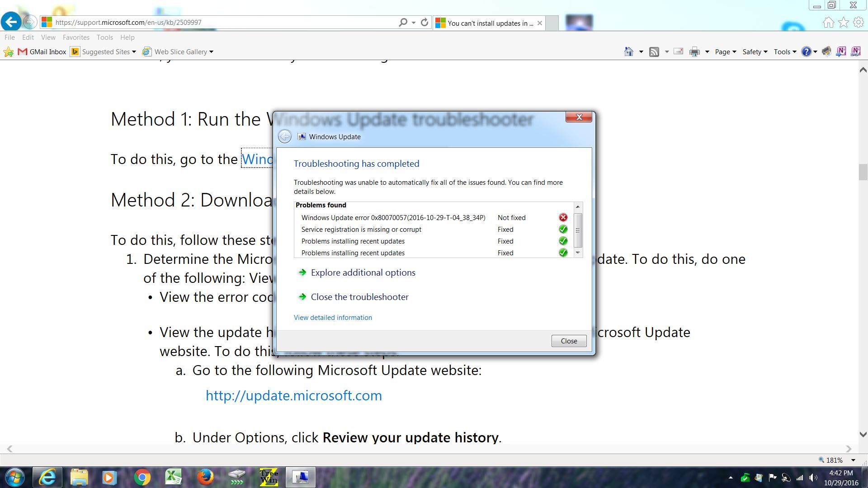Expand the Page dropdown menu
The image size is (868, 488).
point(725,52)
